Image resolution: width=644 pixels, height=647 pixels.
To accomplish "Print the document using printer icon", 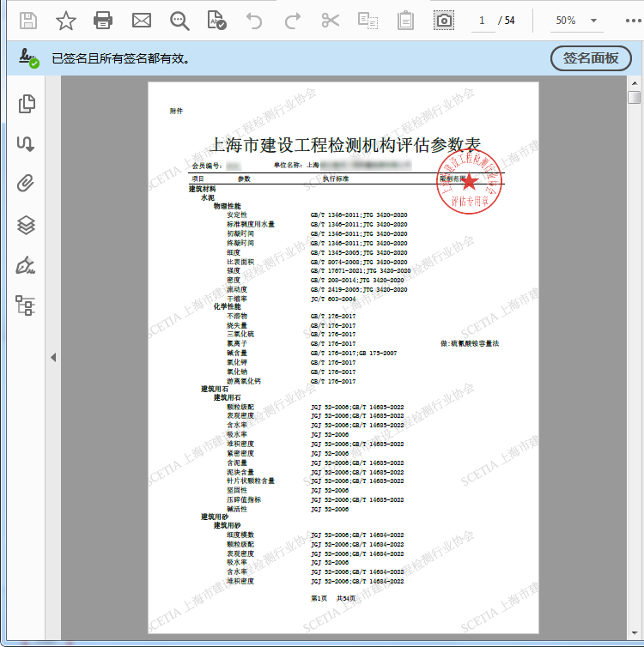I will pos(103,20).
